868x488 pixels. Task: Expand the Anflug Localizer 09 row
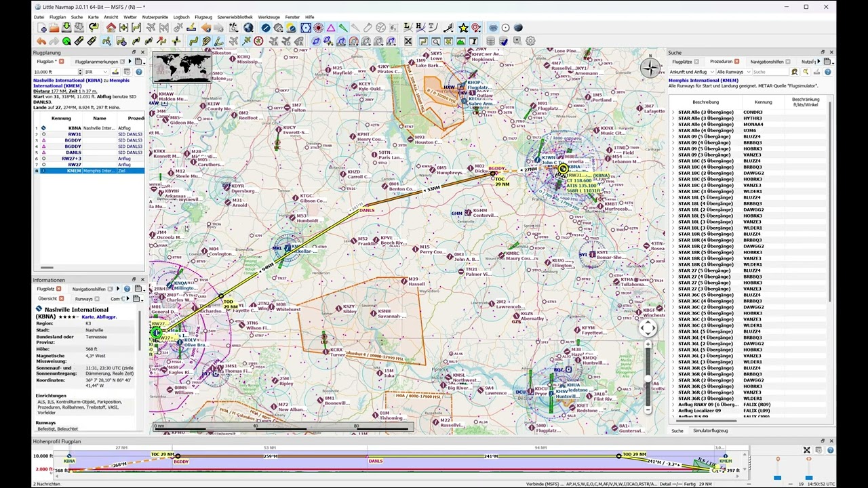673,411
